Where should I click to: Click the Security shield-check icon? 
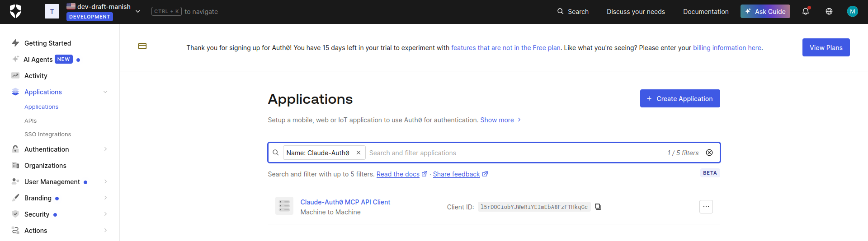coord(15,214)
